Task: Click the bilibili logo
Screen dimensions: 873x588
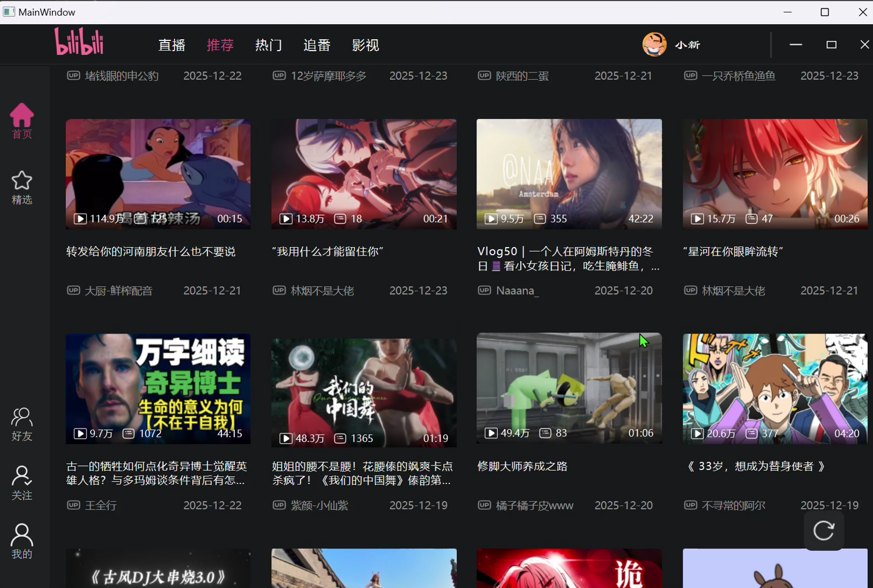Action: click(79, 42)
